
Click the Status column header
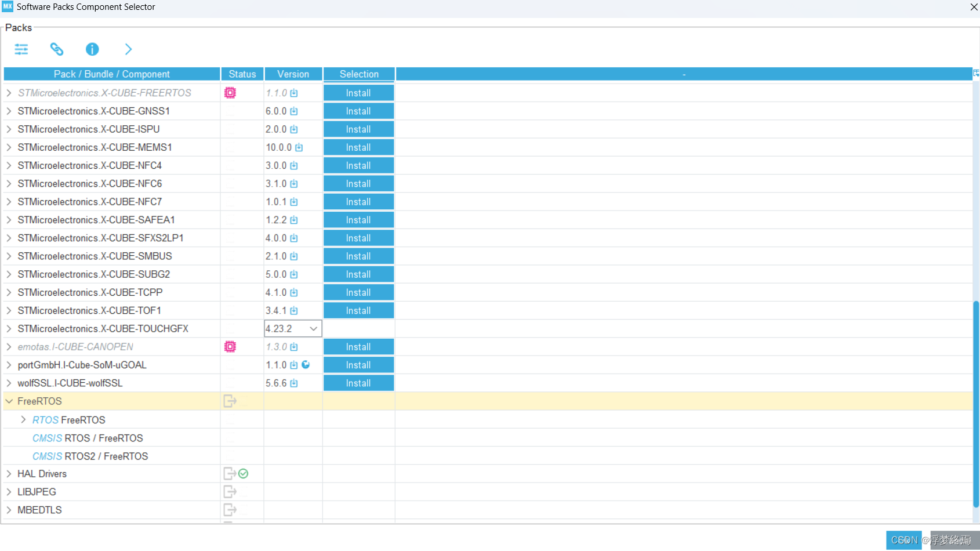coord(242,74)
